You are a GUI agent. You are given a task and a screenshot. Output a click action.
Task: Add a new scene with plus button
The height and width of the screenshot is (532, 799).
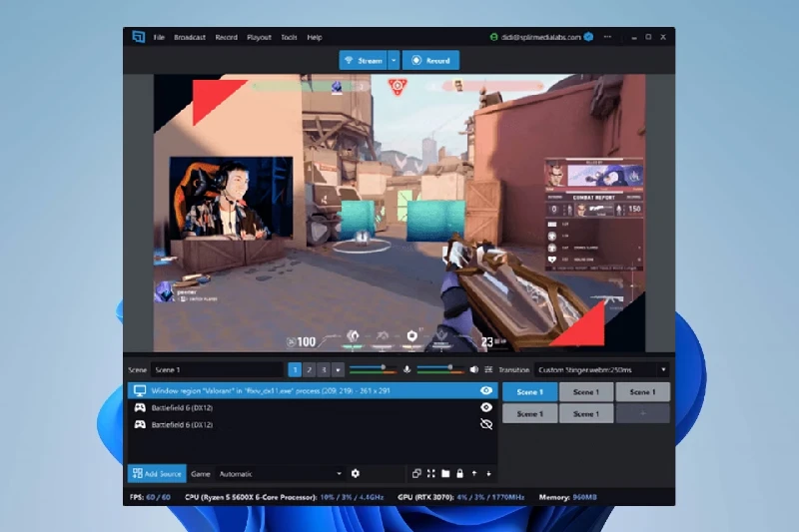[642, 413]
